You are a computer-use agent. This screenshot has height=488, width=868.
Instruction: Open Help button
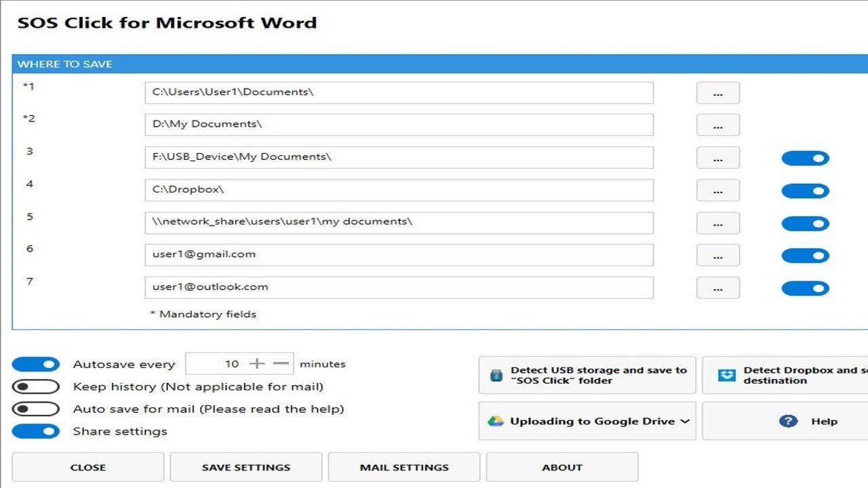[785, 421]
